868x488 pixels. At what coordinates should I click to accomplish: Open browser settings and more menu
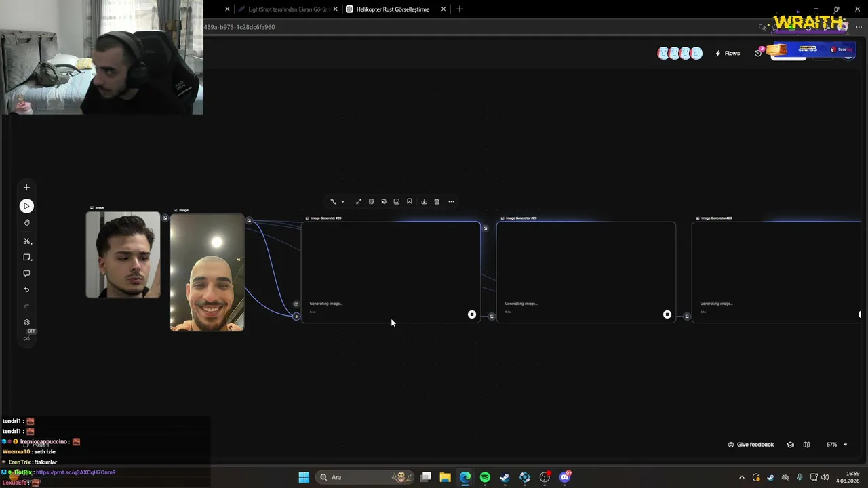point(859,27)
